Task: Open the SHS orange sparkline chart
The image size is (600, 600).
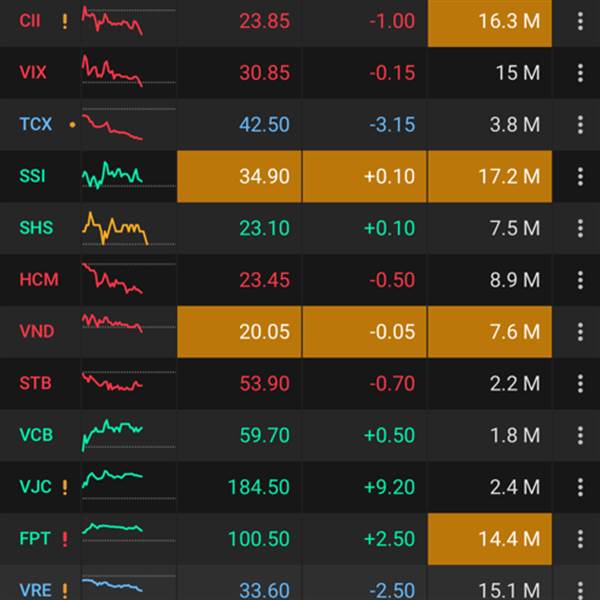Action: coord(114,228)
